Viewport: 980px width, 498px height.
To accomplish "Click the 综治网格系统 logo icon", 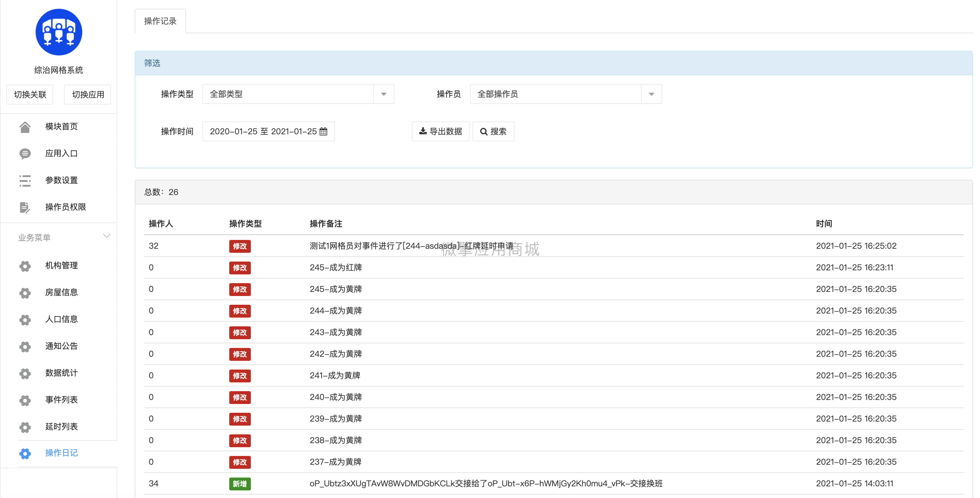I will pos(59,32).
